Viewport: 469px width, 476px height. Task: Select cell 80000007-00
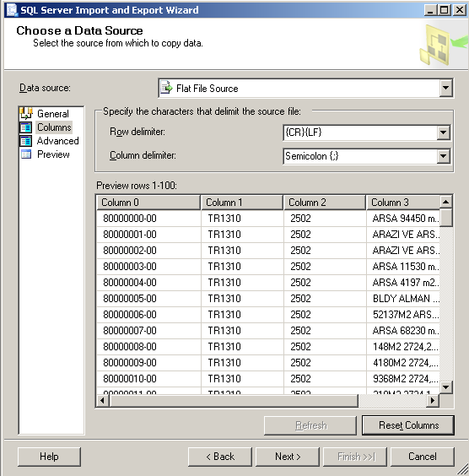pos(148,331)
